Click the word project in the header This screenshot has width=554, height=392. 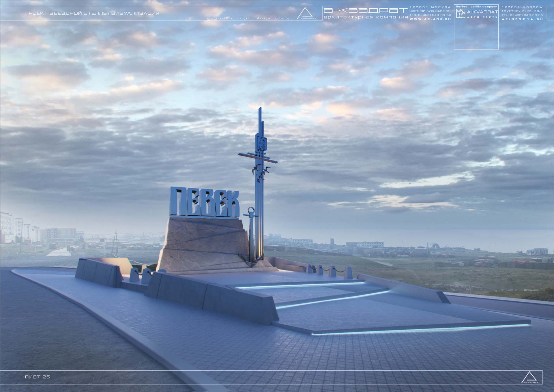point(245,18)
